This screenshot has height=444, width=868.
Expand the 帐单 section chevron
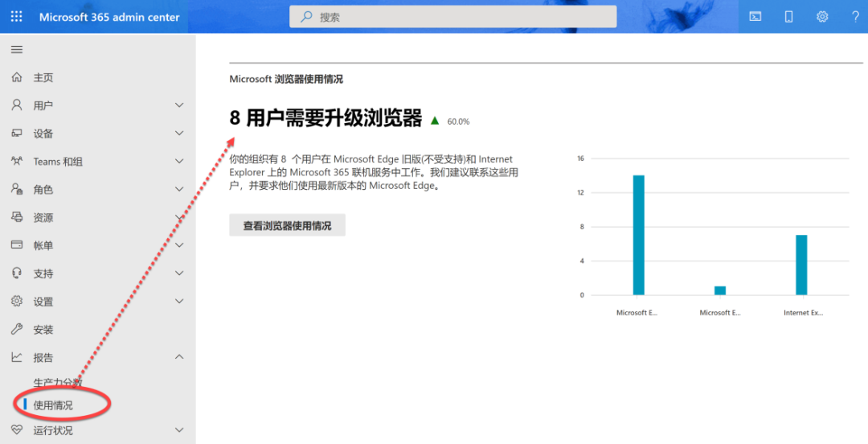178,245
